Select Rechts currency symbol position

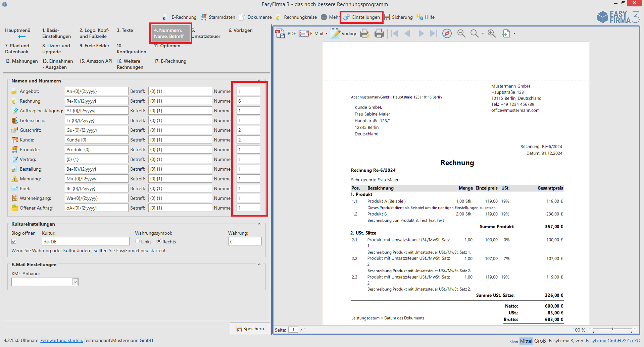159,241
